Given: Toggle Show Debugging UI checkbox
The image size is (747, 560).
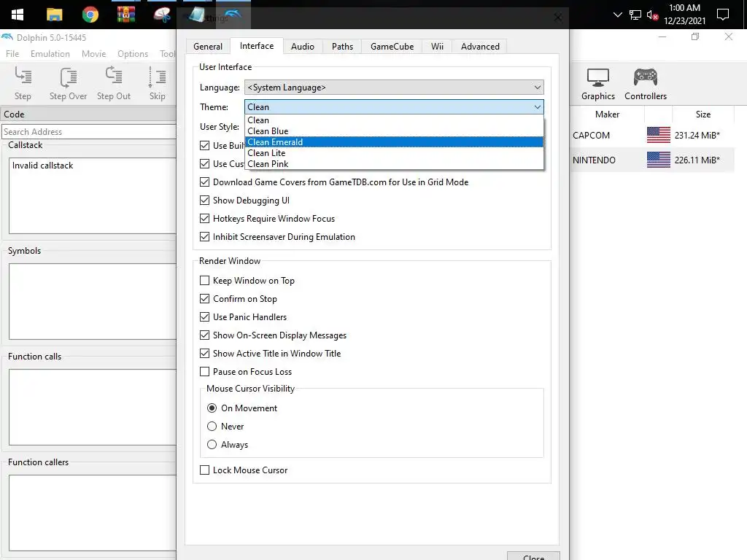Looking at the screenshot, I should (x=204, y=200).
